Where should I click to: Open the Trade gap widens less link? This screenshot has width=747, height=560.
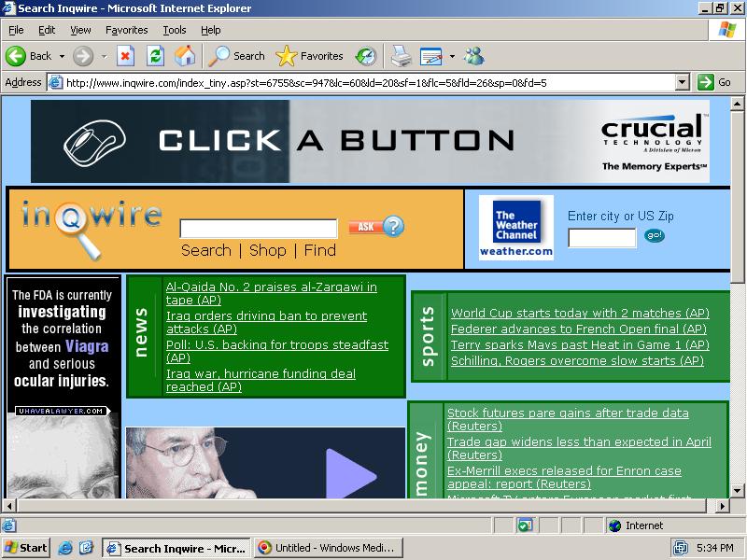pyautogui.click(x=579, y=448)
